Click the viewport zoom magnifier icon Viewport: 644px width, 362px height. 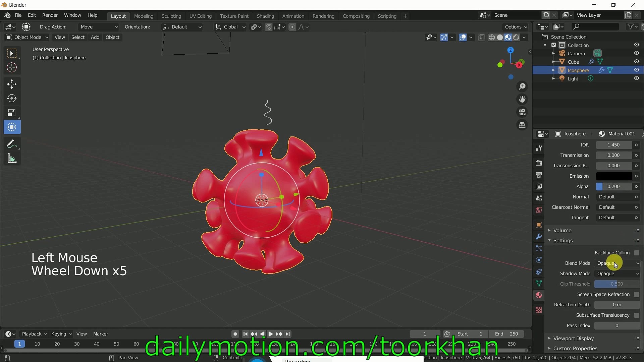pyautogui.click(x=522, y=86)
